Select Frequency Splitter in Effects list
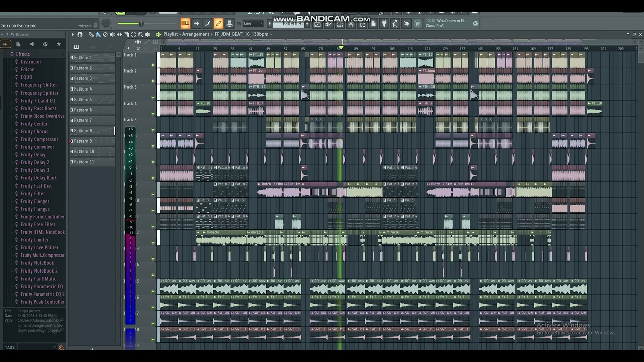Image resolution: width=644 pixels, height=362 pixels. pyautogui.click(x=39, y=93)
